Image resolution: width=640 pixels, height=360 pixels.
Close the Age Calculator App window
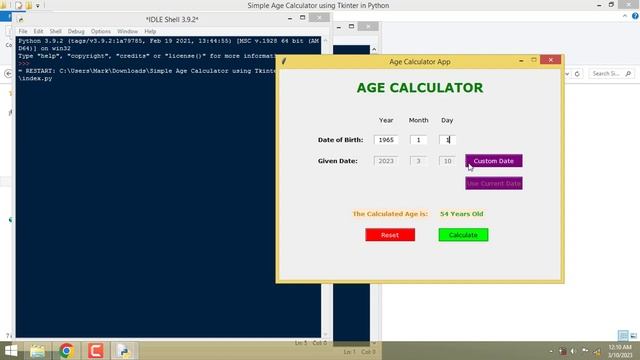point(550,60)
